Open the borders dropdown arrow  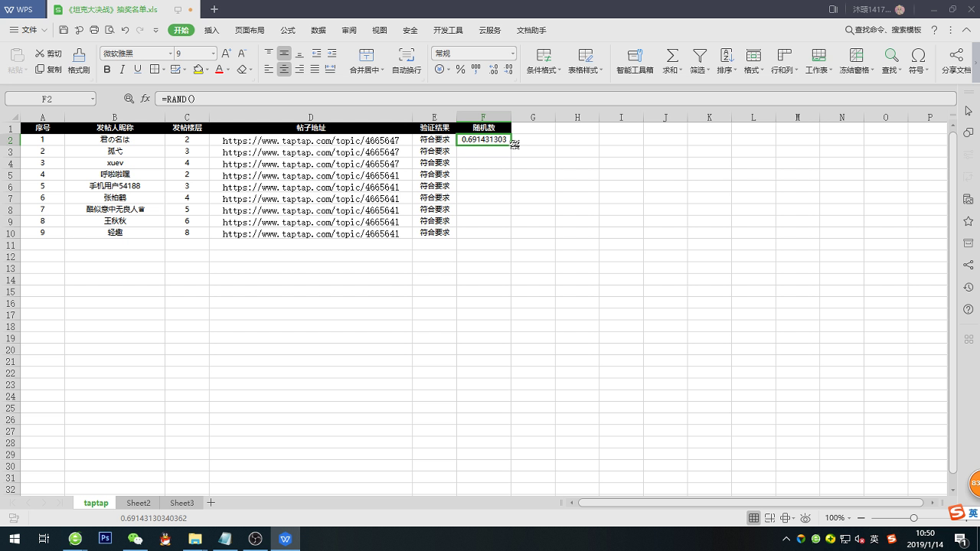click(163, 70)
